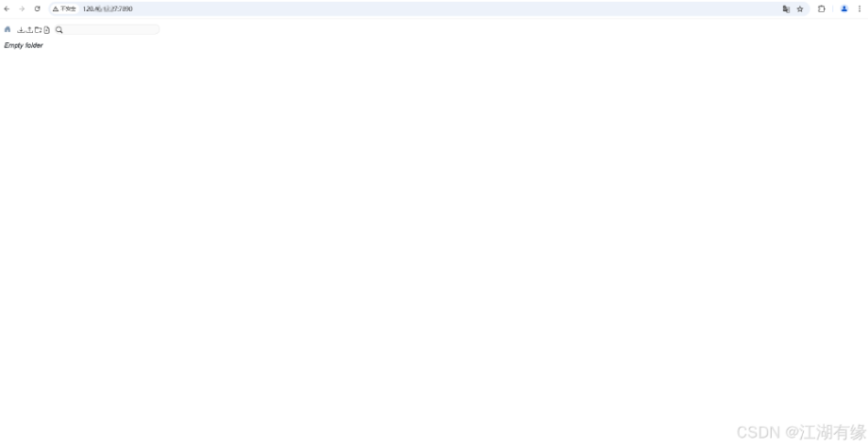Viewport: 868px width, 446px height.
Task: Click the magnifier search icon
Action: tap(59, 30)
